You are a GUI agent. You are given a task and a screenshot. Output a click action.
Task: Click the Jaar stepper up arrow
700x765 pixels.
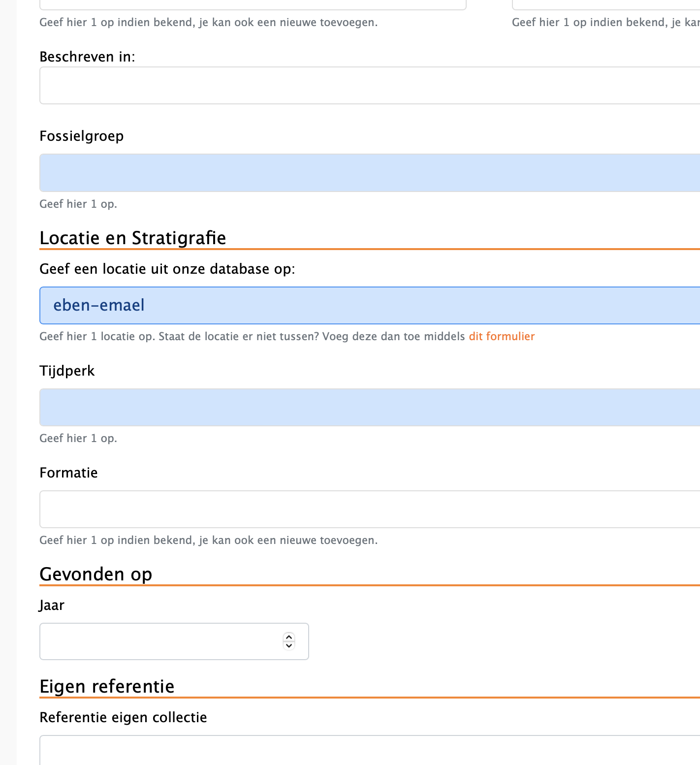pos(289,637)
